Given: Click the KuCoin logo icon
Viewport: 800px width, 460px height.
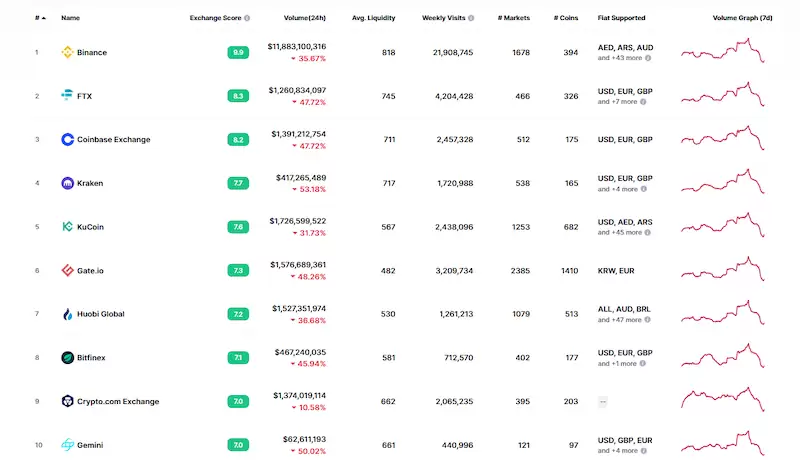Looking at the screenshot, I should 68,227.
